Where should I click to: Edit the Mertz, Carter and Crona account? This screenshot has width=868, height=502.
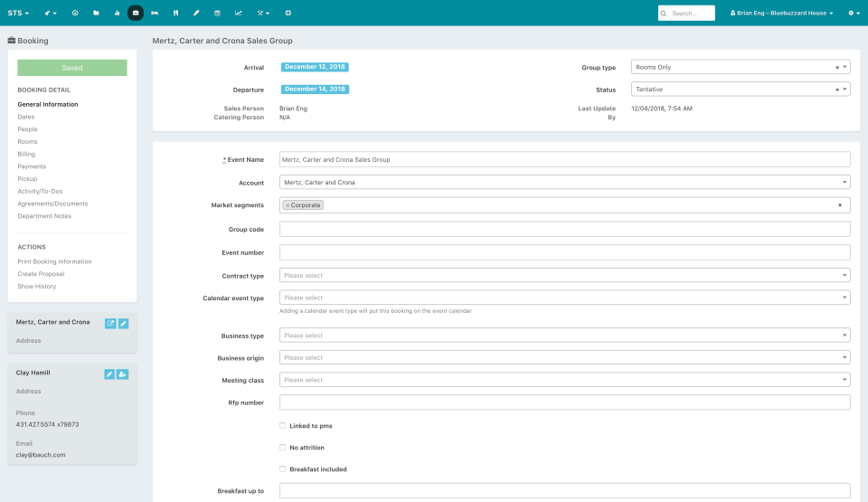pyautogui.click(x=124, y=324)
